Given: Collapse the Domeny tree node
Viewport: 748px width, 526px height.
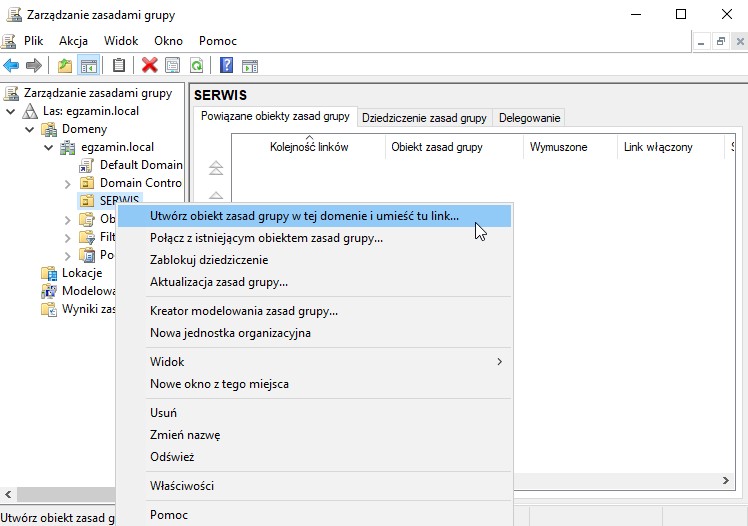Looking at the screenshot, I should click(x=28, y=129).
